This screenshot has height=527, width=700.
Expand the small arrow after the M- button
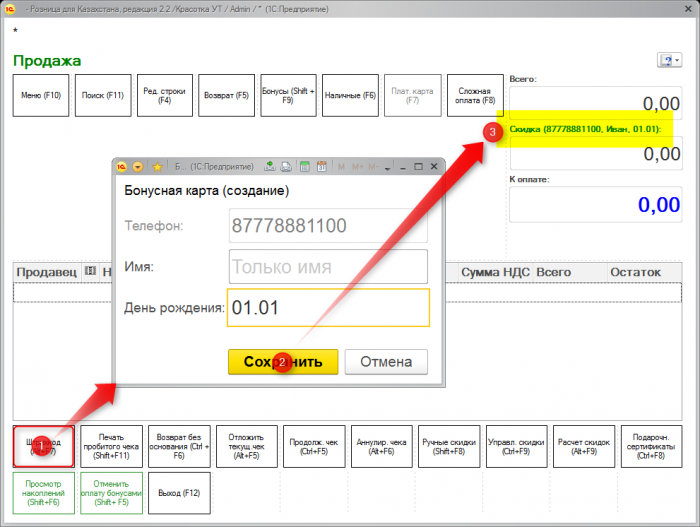click(x=386, y=166)
